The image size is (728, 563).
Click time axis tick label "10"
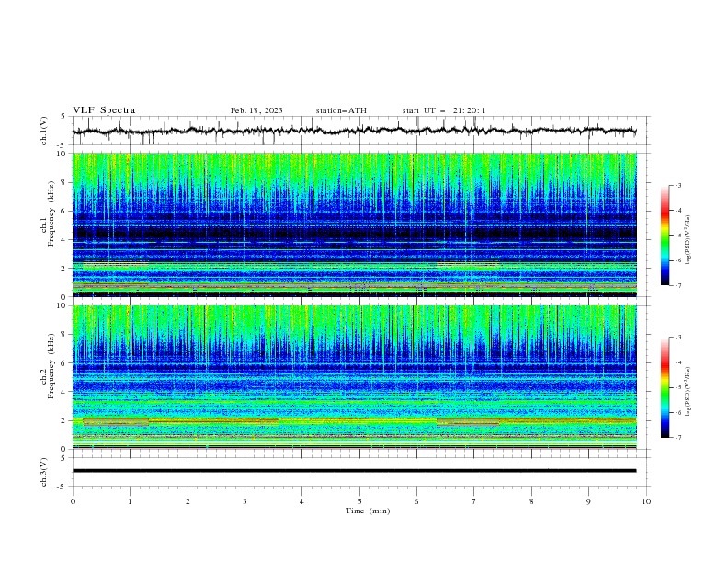coord(646,501)
